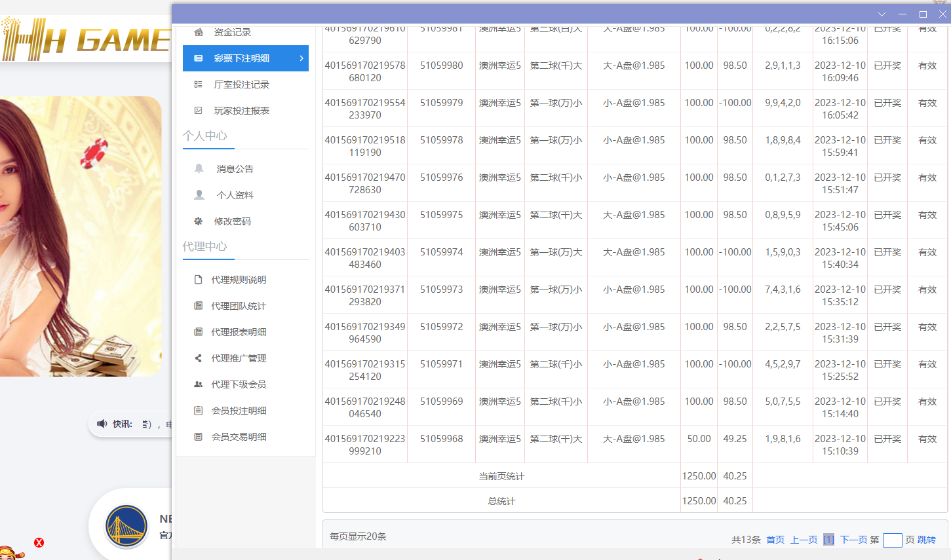Click the 个人资料 user icon
Image resolution: width=951 pixels, height=560 pixels.
click(x=199, y=195)
